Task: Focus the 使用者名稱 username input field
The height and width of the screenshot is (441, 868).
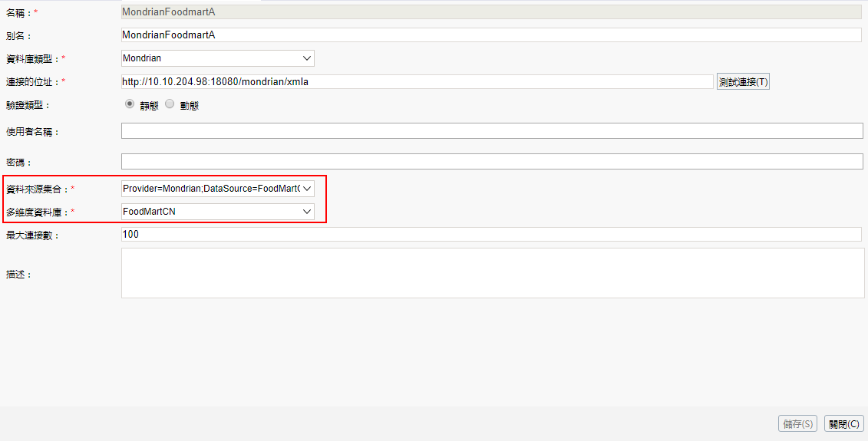Action: pyautogui.click(x=491, y=131)
